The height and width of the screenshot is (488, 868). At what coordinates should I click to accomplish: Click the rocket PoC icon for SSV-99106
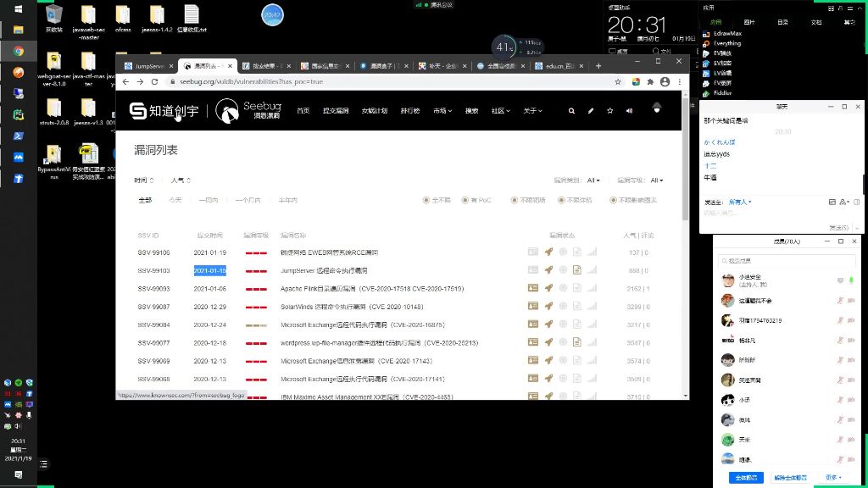pyautogui.click(x=548, y=252)
